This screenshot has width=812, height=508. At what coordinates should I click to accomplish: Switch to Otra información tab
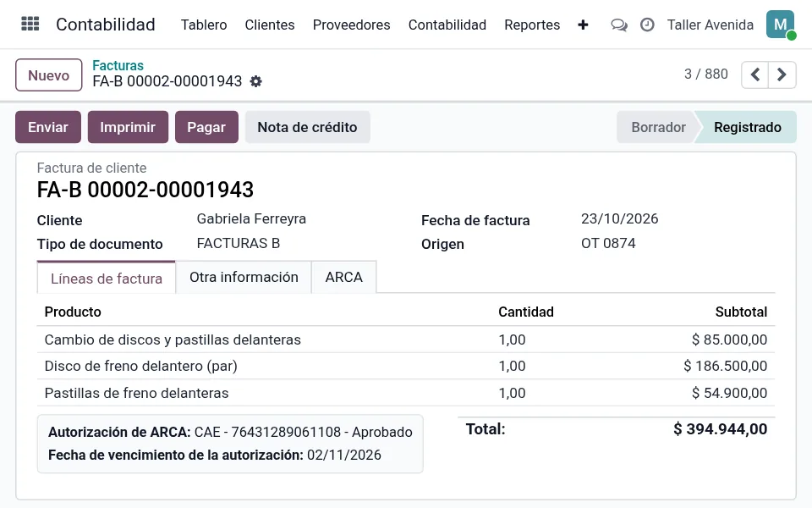(x=244, y=278)
